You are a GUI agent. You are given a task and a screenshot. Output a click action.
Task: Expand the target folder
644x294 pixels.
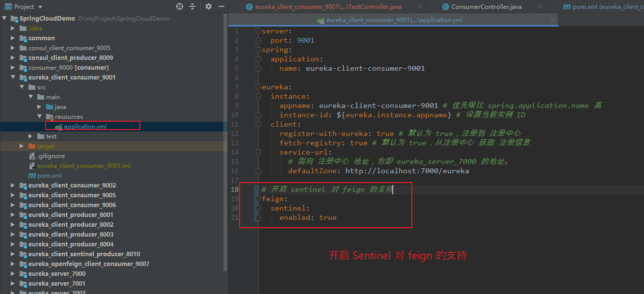[22, 146]
